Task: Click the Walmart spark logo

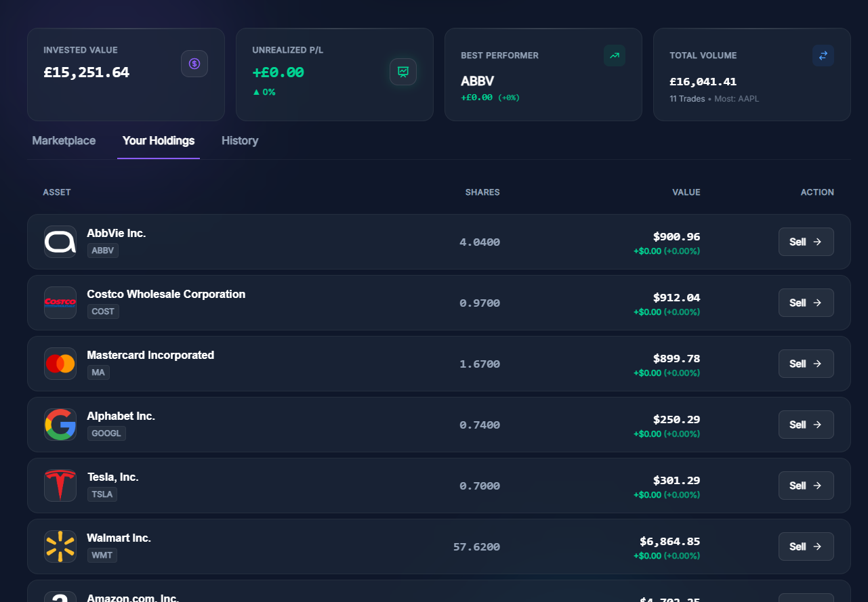Action: coord(60,546)
